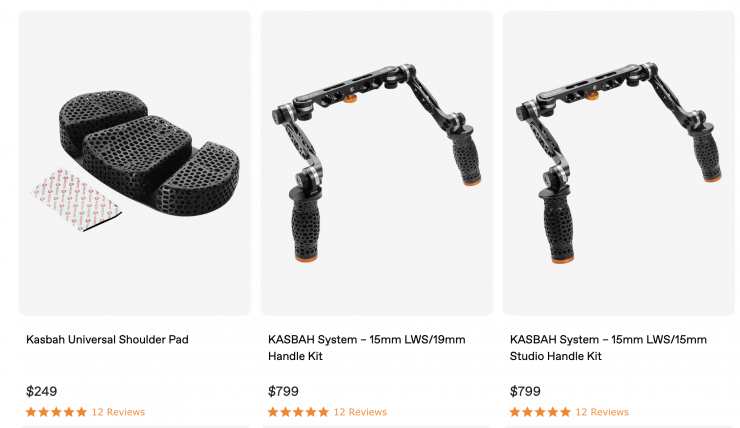740x428 pixels.
Task: Click the fifth star of the Studio Handle Kit rating
Action: 565,412
